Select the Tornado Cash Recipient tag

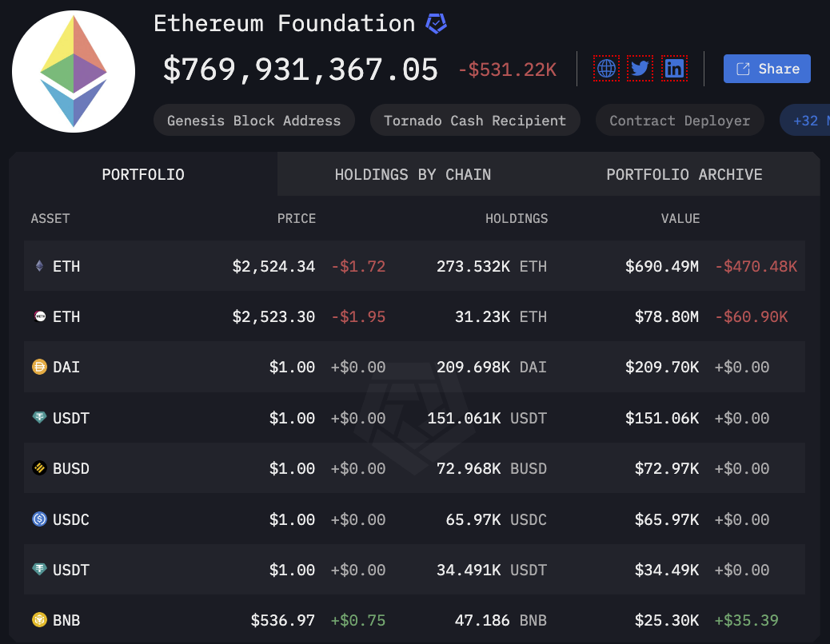click(475, 120)
